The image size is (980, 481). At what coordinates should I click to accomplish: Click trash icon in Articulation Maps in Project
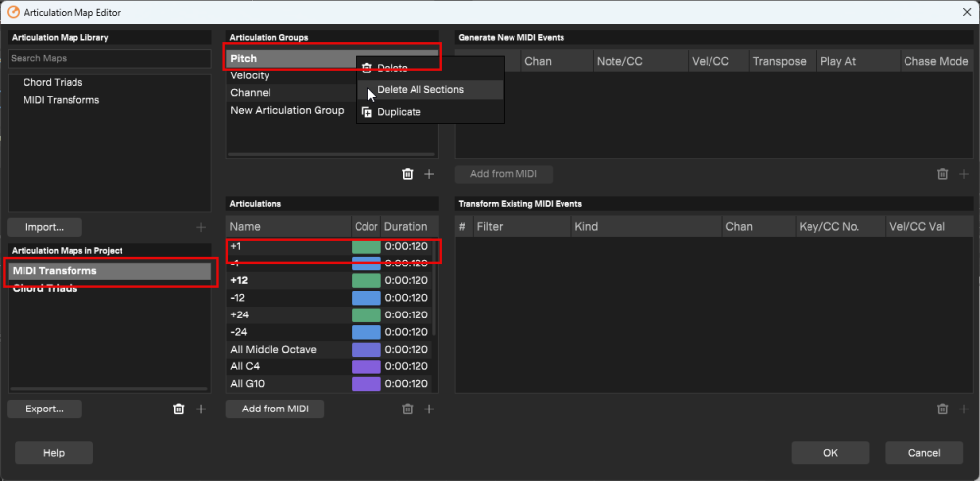coord(178,409)
